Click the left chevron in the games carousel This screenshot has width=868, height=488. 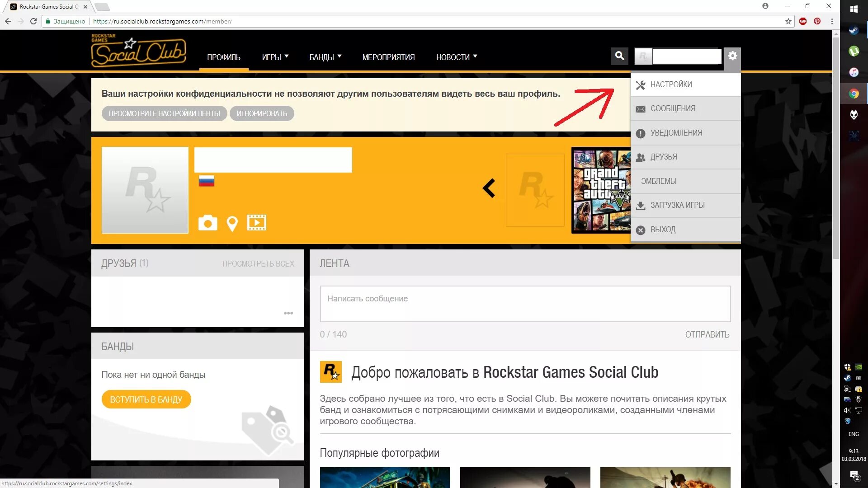point(489,188)
